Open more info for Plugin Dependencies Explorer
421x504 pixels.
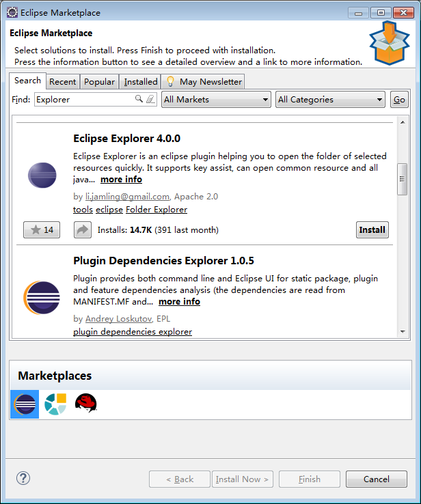click(x=179, y=301)
